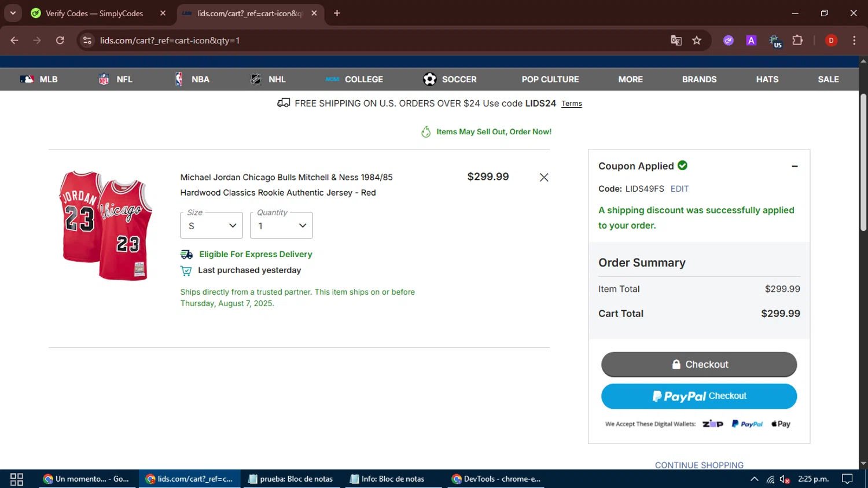Image resolution: width=868 pixels, height=488 pixels.
Task: Open Michael Jordan Chicago Bulls jersey product title
Action: click(x=286, y=185)
